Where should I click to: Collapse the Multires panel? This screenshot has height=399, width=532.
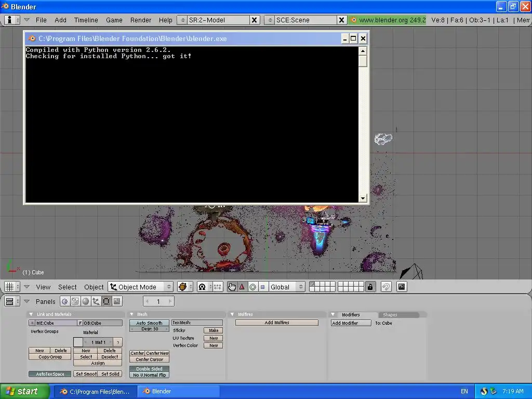(232, 314)
